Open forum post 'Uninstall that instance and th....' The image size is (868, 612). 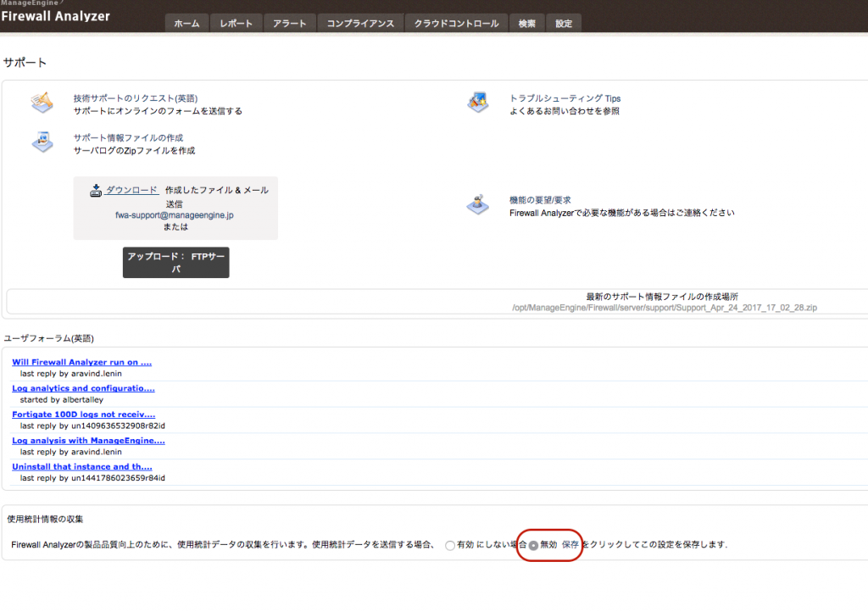pos(82,466)
